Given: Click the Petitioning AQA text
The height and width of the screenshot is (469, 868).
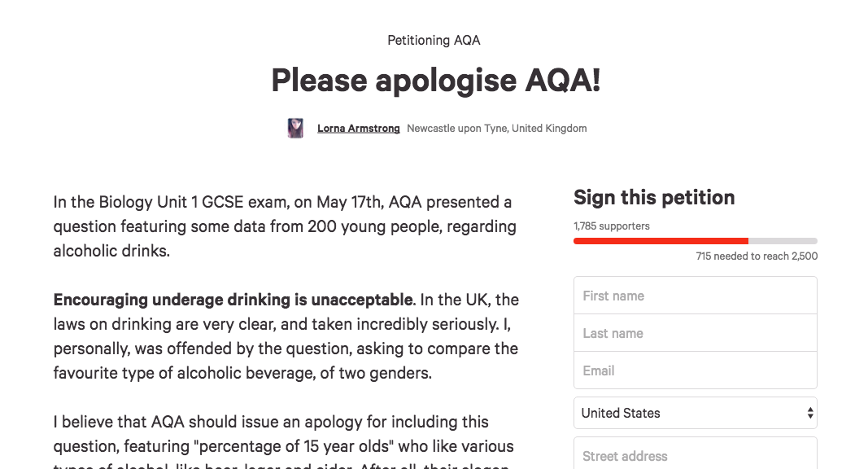Looking at the screenshot, I should tap(434, 41).
